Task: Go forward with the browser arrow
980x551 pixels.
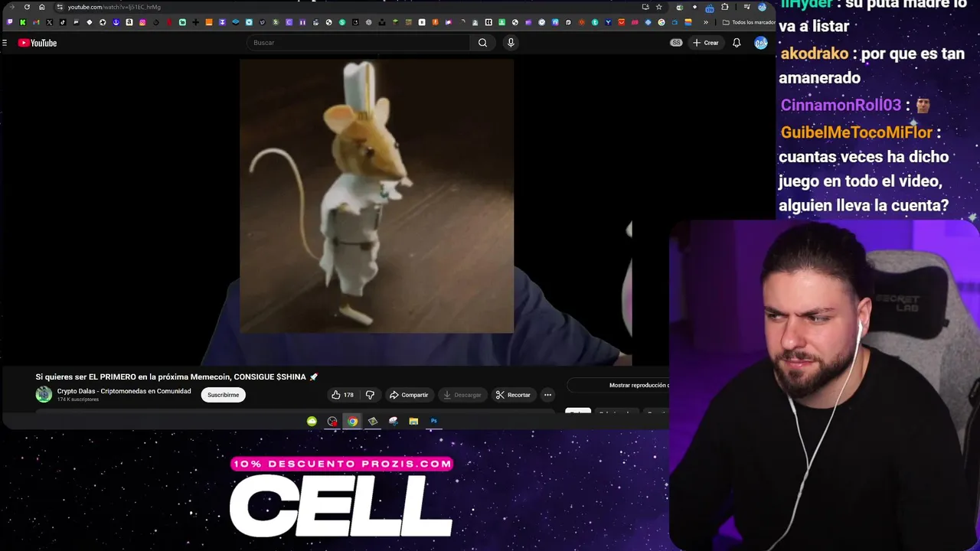Action: 11,7
